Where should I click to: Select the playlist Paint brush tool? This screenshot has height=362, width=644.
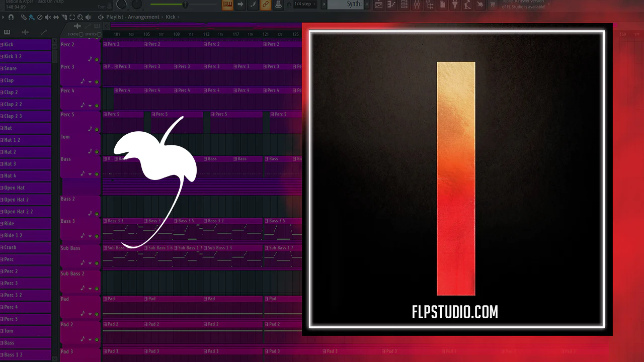(x=32, y=17)
